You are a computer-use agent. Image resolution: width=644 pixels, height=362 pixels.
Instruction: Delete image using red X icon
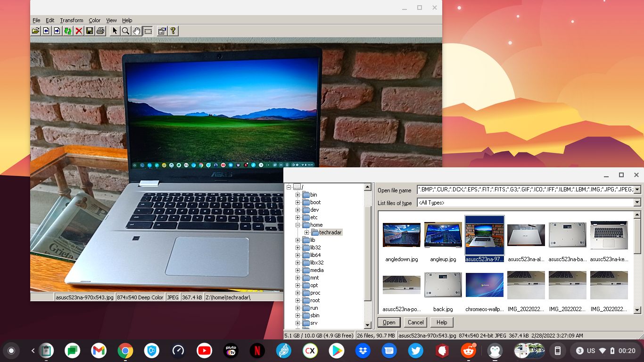click(79, 31)
